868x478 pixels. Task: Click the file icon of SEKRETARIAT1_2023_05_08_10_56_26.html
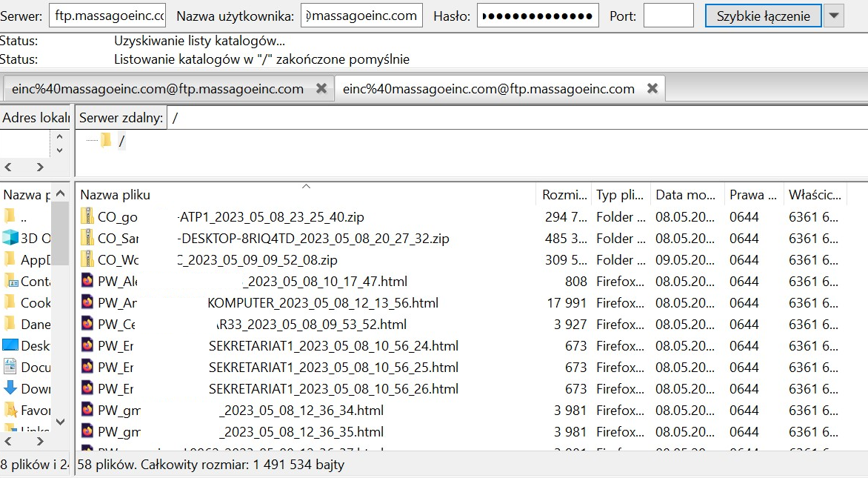(87, 389)
